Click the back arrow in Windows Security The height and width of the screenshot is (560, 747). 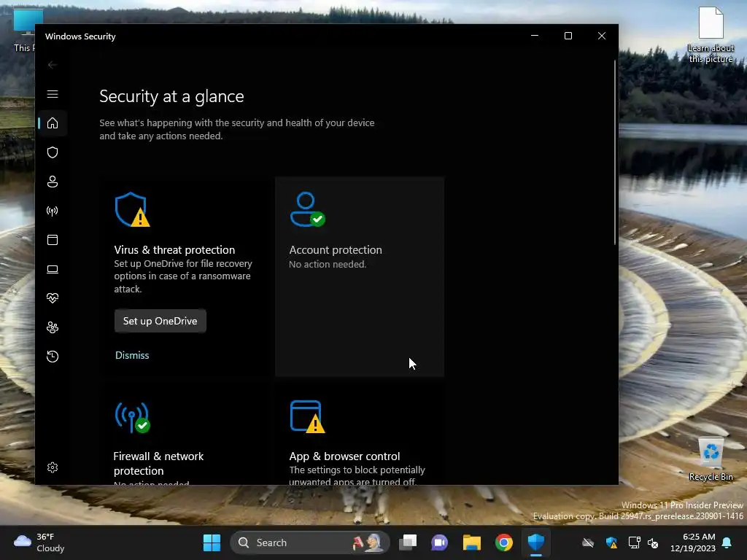53,65
